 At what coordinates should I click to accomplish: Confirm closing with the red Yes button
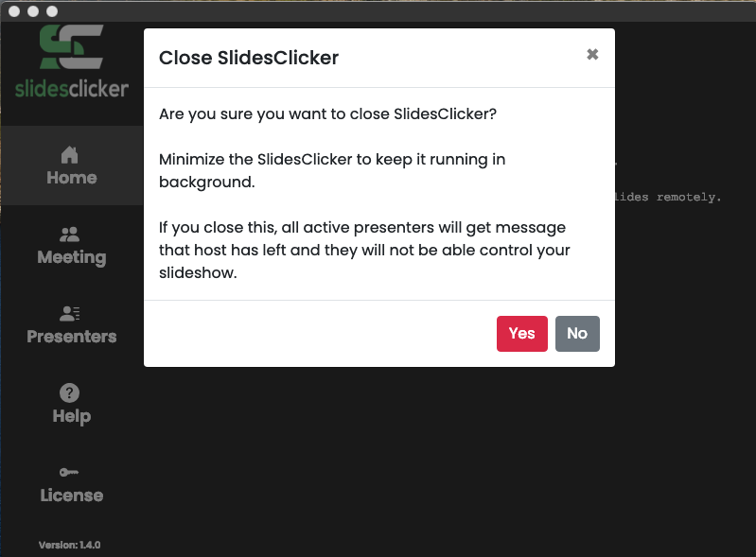point(522,334)
